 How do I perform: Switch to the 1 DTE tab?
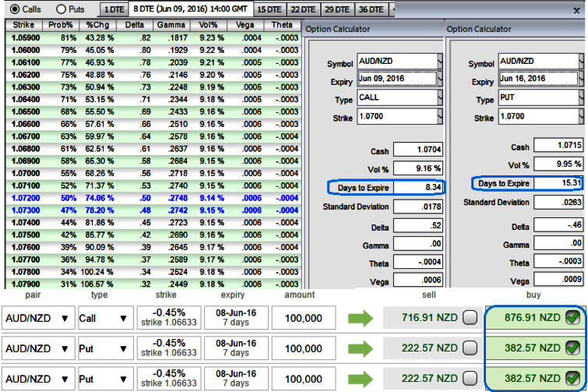[116, 9]
